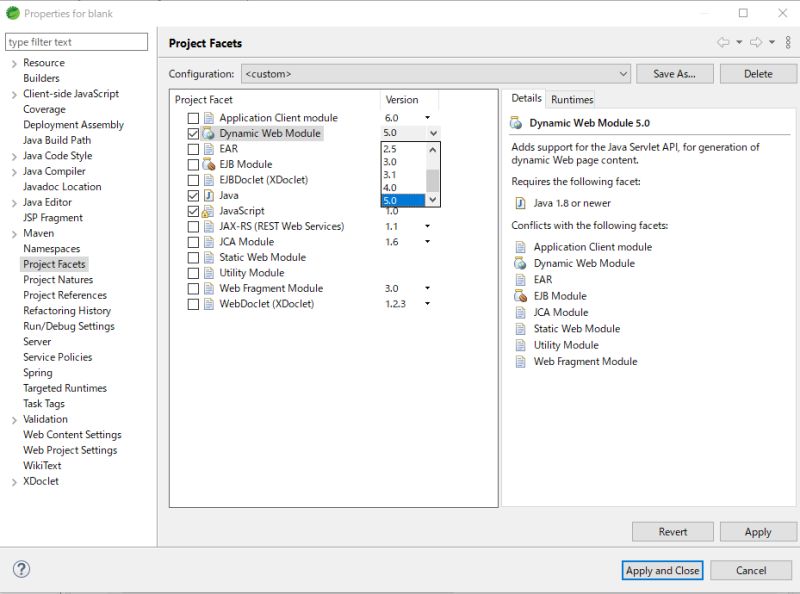Click the Java facet icon in list
This screenshot has height=594, width=800.
208,195
